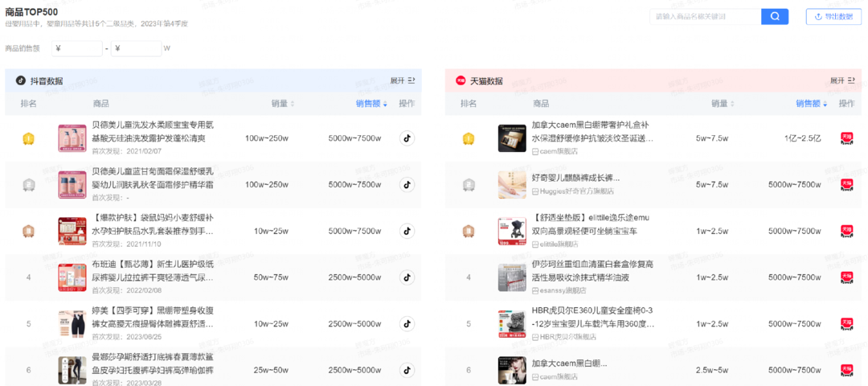
Task: Click 首次发现:2023/06/25 date text
Action: pos(127,337)
